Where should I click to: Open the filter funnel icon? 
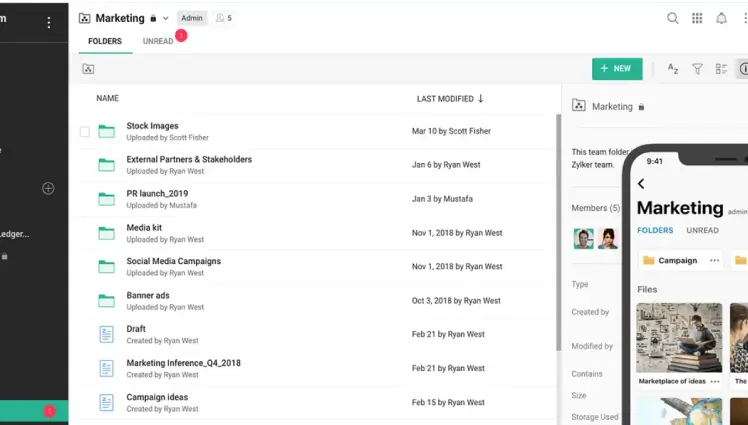(x=698, y=69)
